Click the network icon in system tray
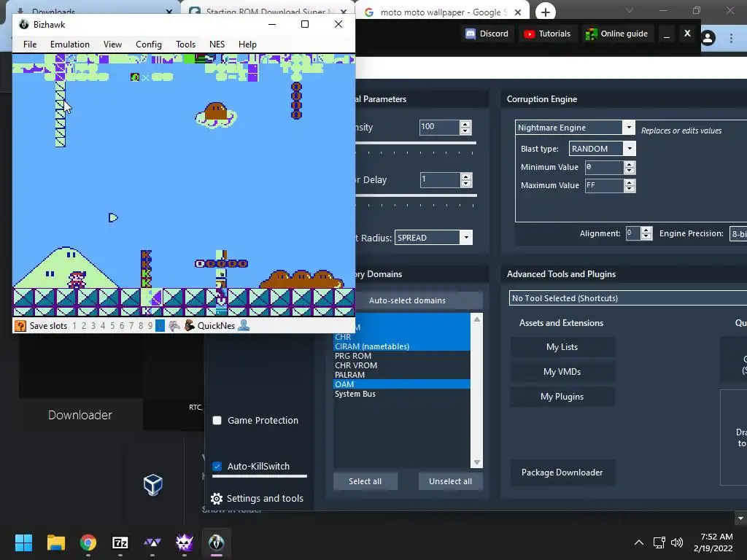747x560 pixels. click(659, 542)
